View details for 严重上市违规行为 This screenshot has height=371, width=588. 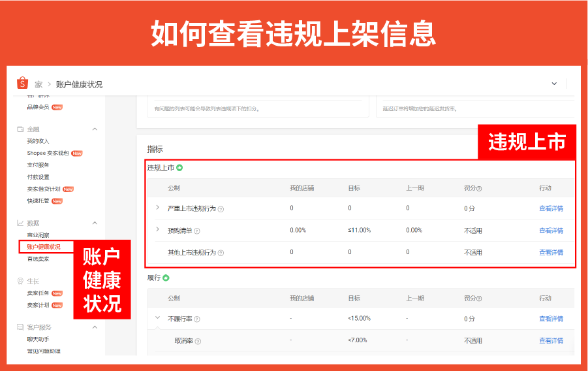coord(551,208)
